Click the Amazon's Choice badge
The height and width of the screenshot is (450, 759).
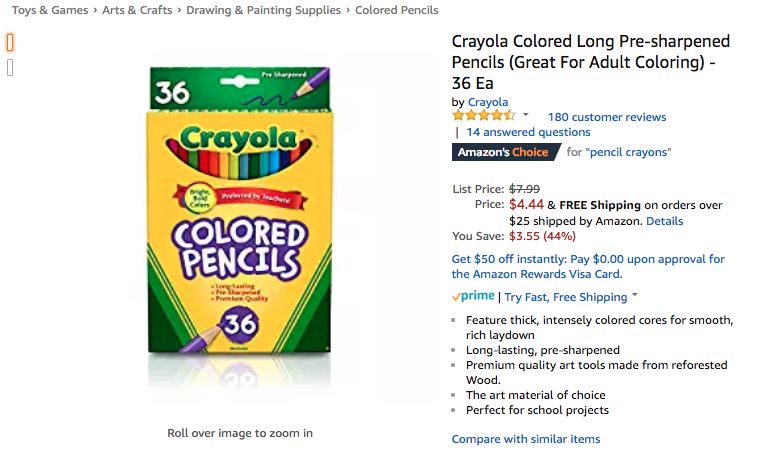[503, 152]
